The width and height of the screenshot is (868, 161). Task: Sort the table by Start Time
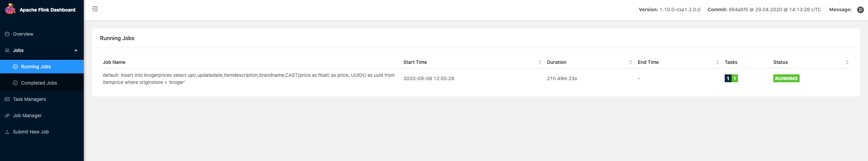(540, 62)
